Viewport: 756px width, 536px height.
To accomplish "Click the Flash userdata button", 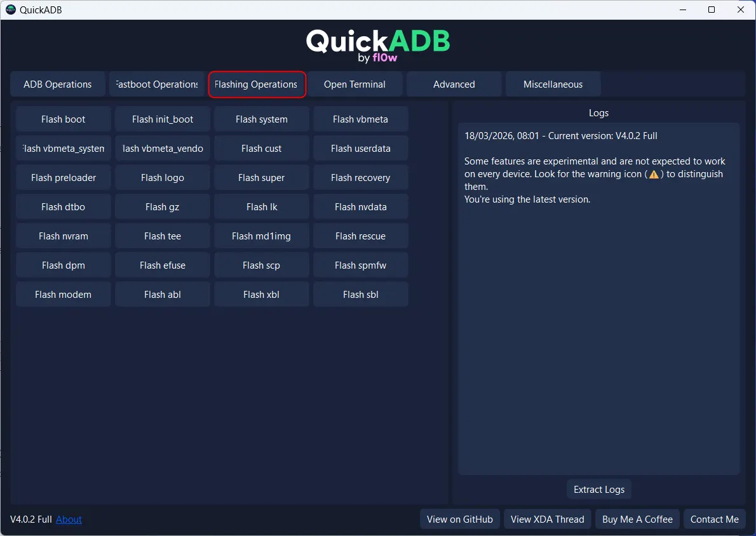I will (360, 149).
